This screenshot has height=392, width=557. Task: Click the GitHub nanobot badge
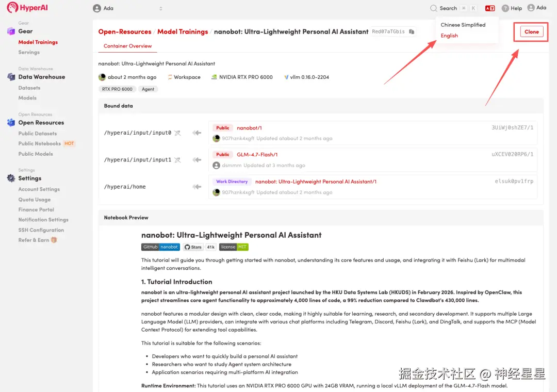pos(160,247)
